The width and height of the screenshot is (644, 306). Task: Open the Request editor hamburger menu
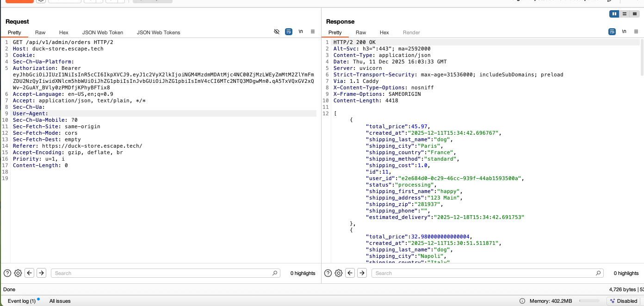[x=312, y=31]
